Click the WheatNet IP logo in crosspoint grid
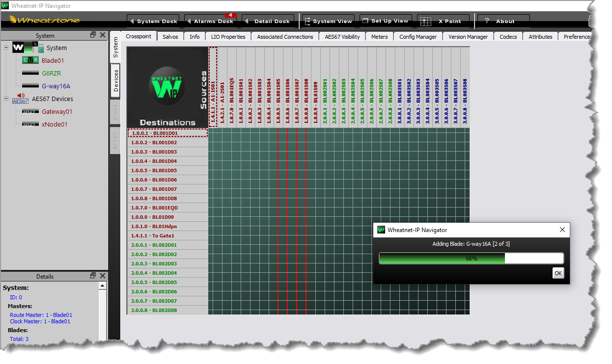This screenshot has width=612, height=364. coord(167,87)
